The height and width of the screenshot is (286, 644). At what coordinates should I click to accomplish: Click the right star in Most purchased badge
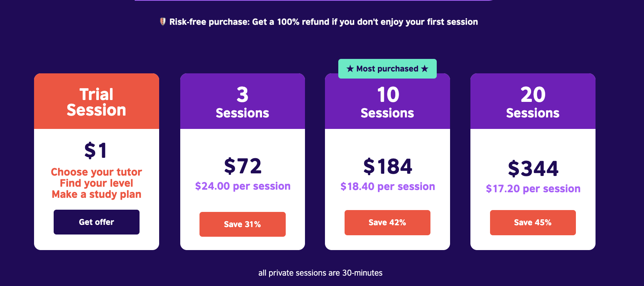pyautogui.click(x=425, y=69)
